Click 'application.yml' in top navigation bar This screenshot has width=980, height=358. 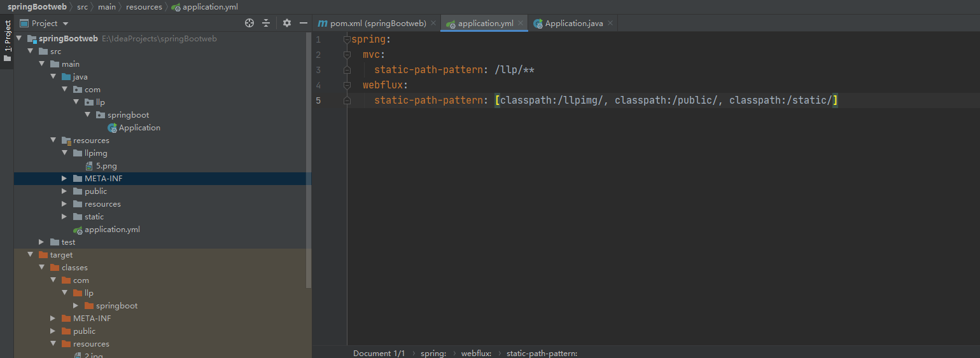(210, 6)
